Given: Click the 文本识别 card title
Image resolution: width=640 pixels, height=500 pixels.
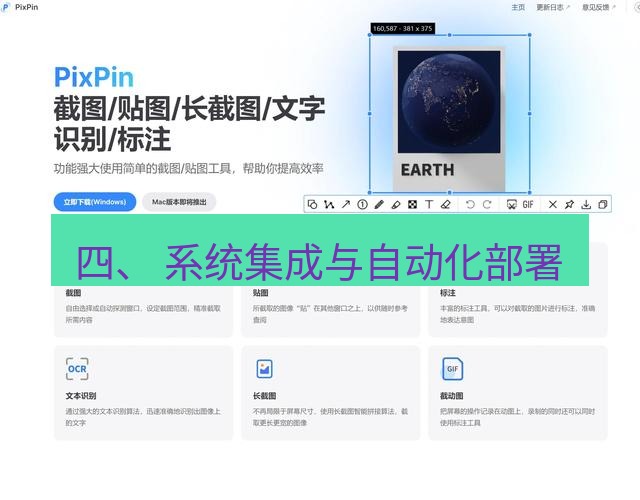Looking at the screenshot, I should tap(81, 396).
